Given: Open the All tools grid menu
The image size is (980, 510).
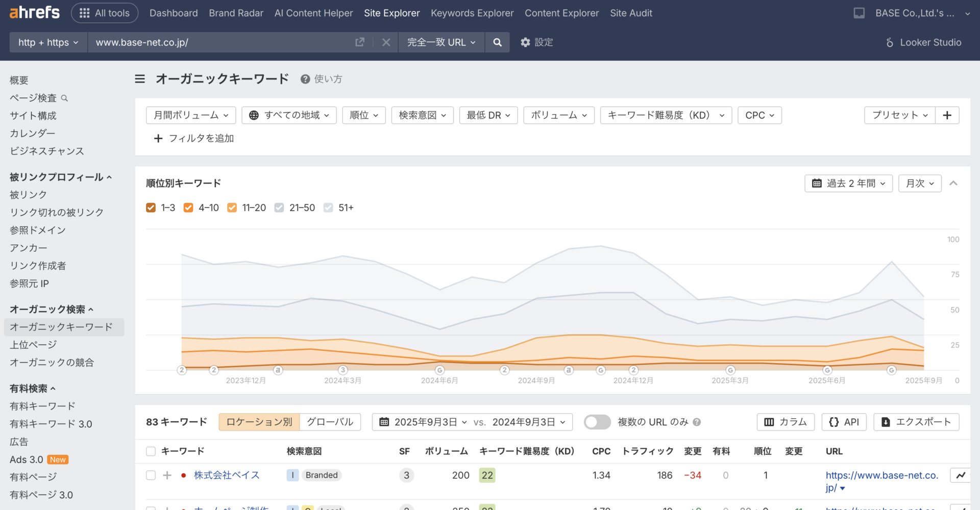Looking at the screenshot, I should [x=105, y=13].
